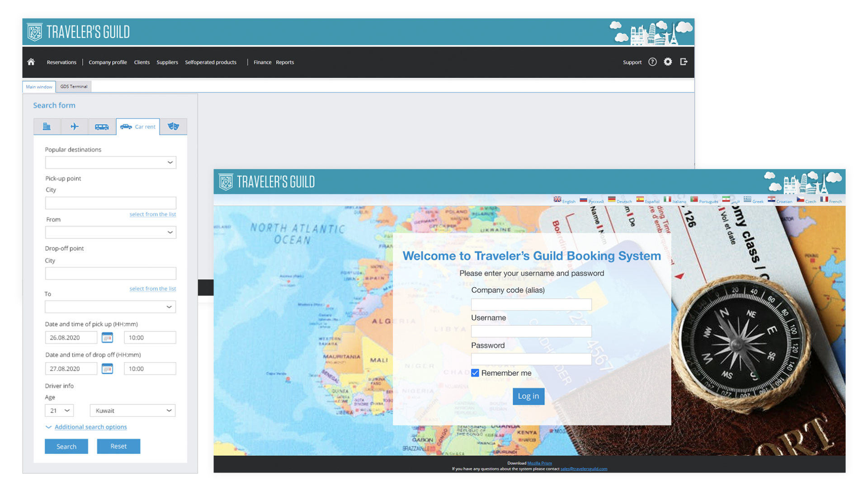Click the Log in button
Viewport: 868px width, 492px height.
pyautogui.click(x=528, y=396)
